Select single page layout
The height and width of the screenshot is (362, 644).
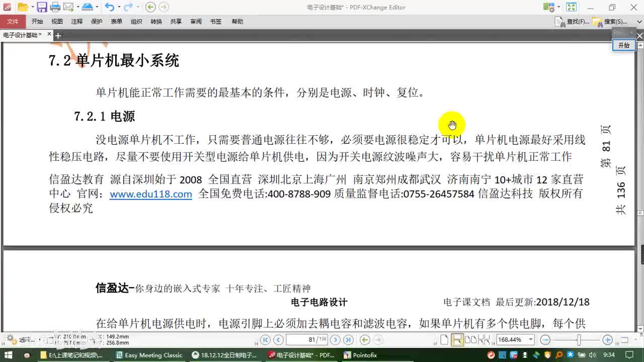click(x=444, y=340)
